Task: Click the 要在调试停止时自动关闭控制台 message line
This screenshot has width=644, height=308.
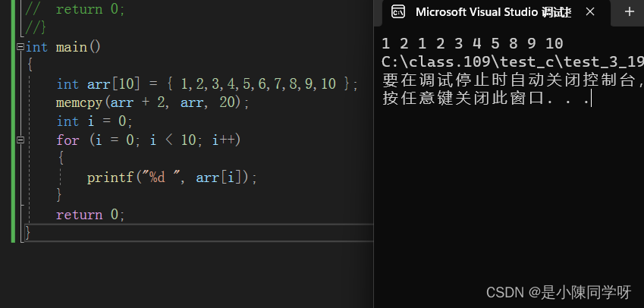Action: (x=513, y=80)
